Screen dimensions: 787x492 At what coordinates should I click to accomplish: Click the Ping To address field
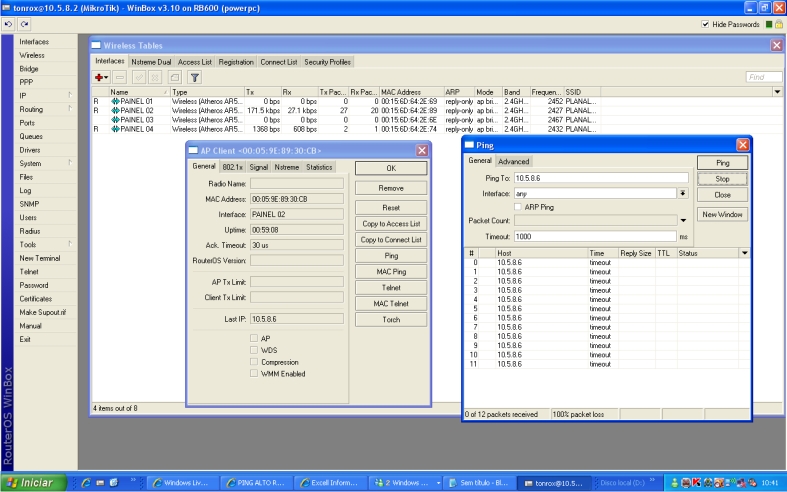[x=601, y=178]
